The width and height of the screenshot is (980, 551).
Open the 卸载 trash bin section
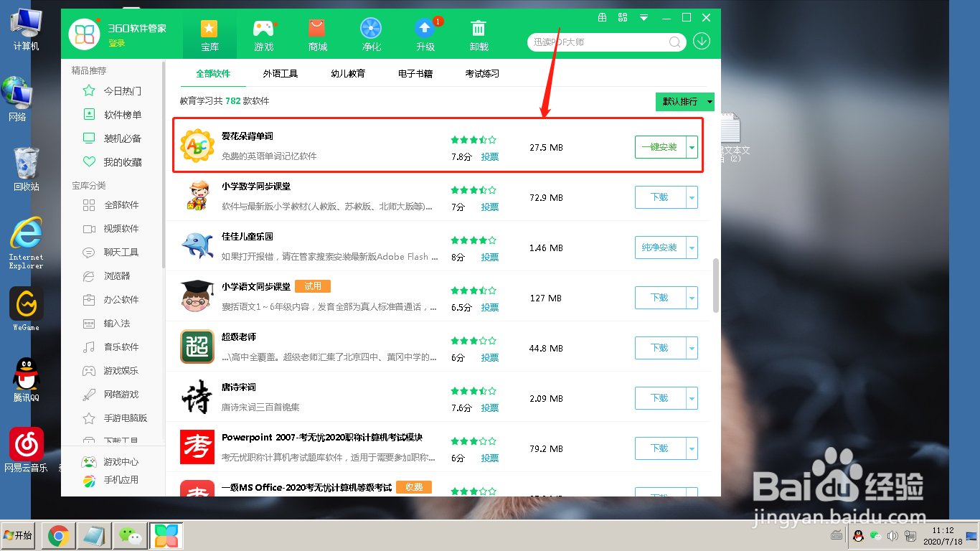pyautogui.click(x=479, y=34)
